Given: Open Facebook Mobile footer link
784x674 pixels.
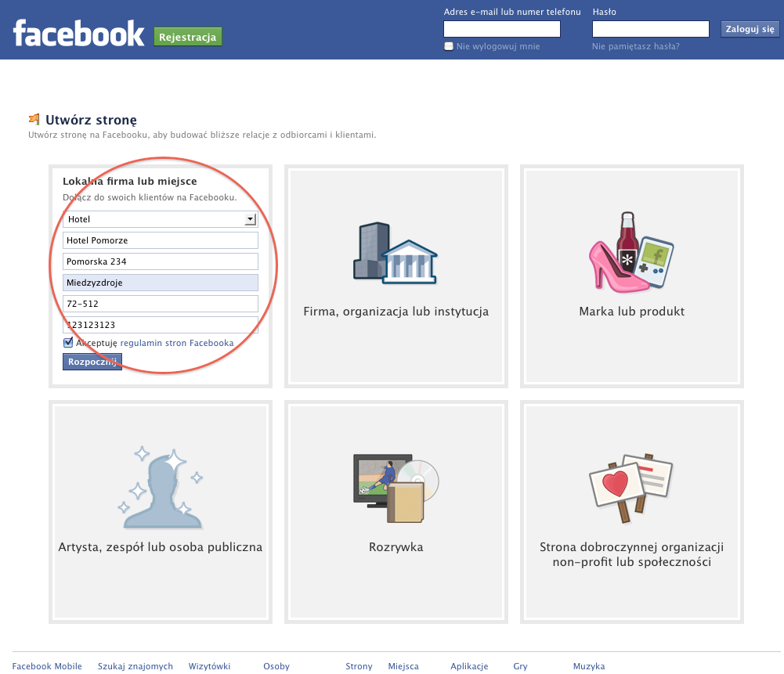Looking at the screenshot, I should [47, 666].
